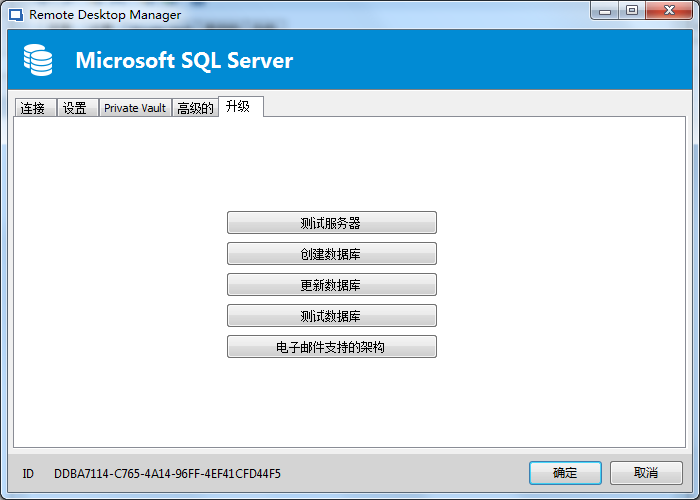Switch to the 连接 tab
This screenshot has height=500, width=700.
tap(35, 108)
